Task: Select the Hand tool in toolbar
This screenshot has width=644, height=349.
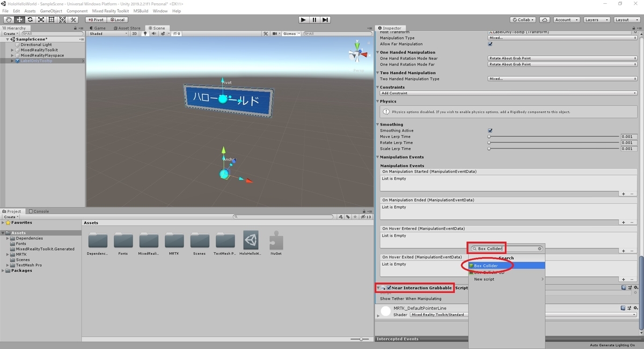Action: point(9,20)
